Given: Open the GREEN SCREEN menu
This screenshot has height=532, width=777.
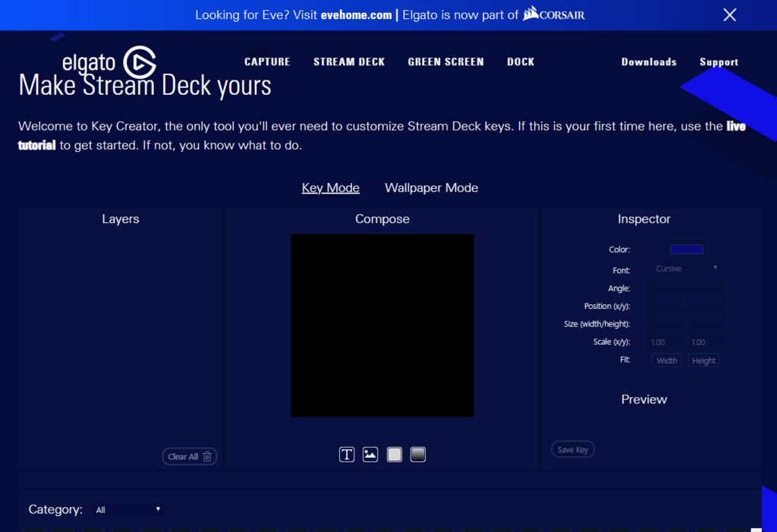Looking at the screenshot, I should coord(445,62).
